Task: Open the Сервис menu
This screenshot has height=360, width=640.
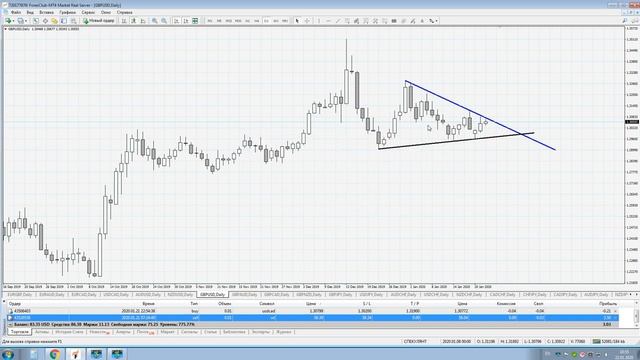Action: (x=88, y=13)
